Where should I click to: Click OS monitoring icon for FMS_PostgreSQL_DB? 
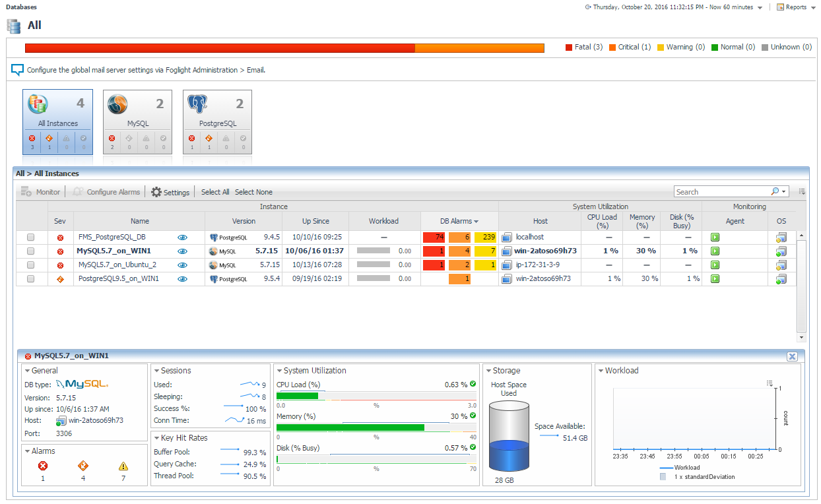(x=781, y=237)
